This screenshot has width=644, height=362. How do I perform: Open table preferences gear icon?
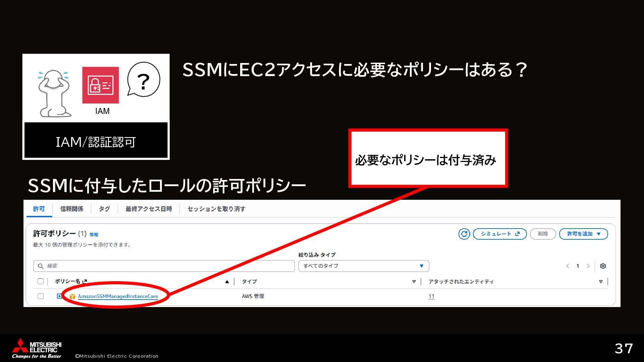[x=603, y=266]
